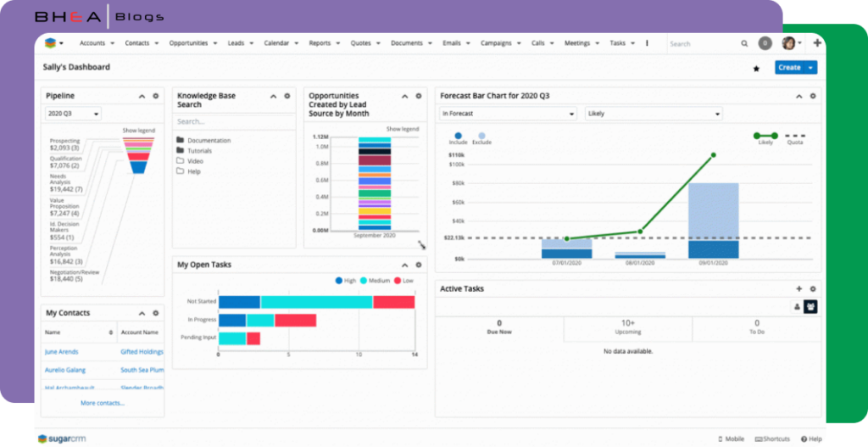Open Gifted Holdings account link
The height and width of the screenshot is (447, 868).
click(x=142, y=352)
